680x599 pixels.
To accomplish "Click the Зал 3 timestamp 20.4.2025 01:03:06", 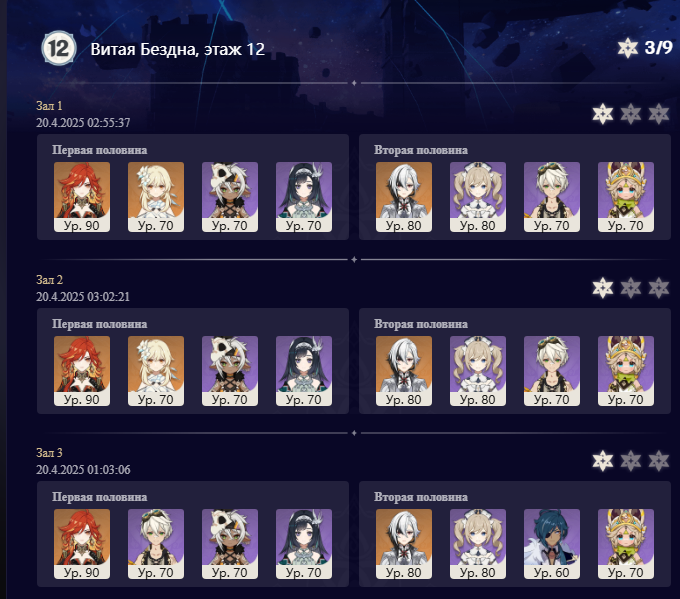I will point(83,470).
